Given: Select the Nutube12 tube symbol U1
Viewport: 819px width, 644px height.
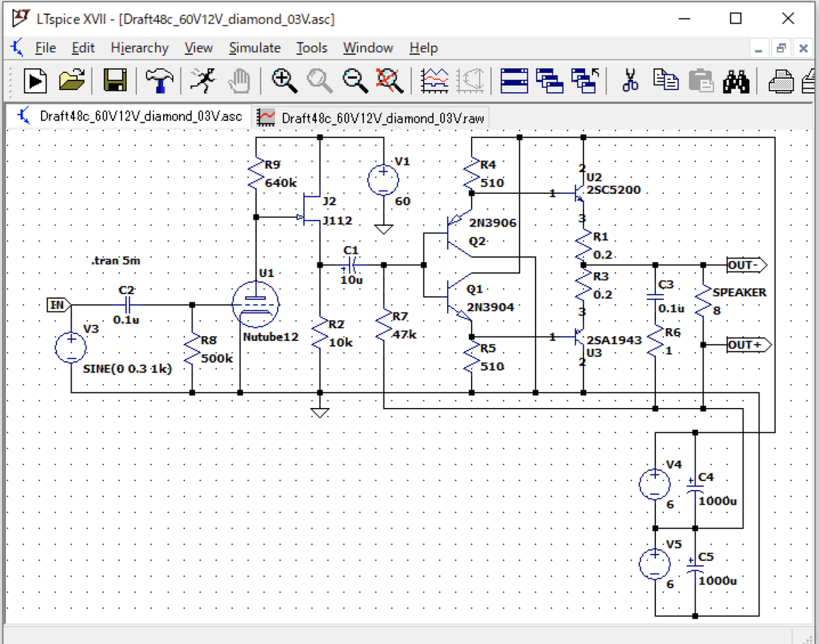Looking at the screenshot, I should pyautogui.click(x=255, y=304).
